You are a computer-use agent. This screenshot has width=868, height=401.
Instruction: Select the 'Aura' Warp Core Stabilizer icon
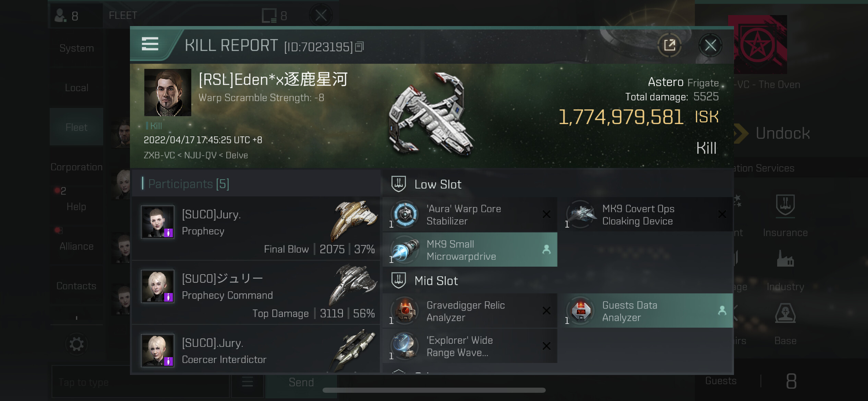click(405, 214)
